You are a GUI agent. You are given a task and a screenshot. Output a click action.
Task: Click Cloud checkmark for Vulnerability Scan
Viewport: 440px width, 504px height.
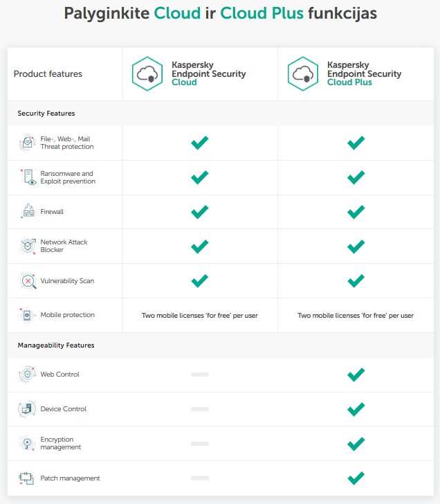coord(200,280)
